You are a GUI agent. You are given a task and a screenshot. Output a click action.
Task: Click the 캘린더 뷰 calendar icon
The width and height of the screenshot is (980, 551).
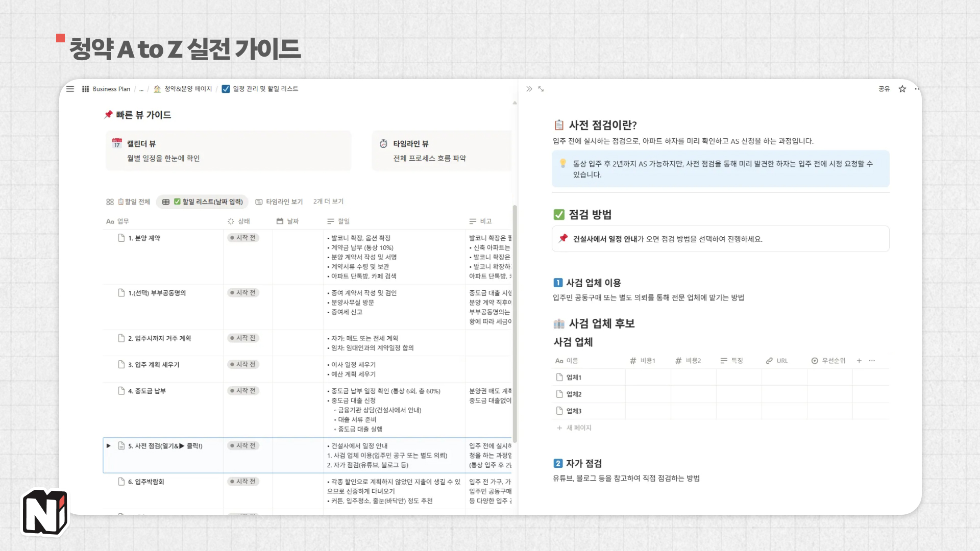(116, 143)
